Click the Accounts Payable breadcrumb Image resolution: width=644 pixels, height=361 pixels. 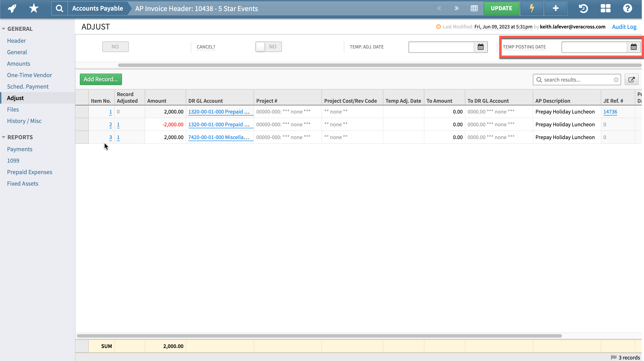(97, 8)
